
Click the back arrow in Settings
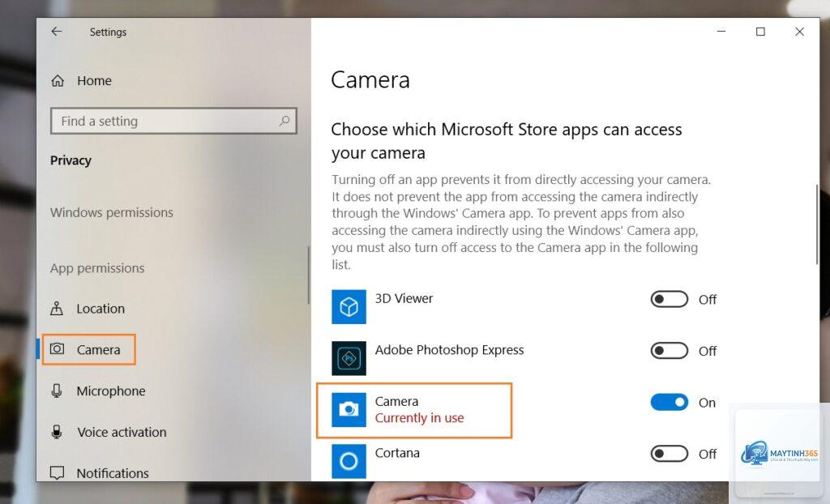[56, 32]
